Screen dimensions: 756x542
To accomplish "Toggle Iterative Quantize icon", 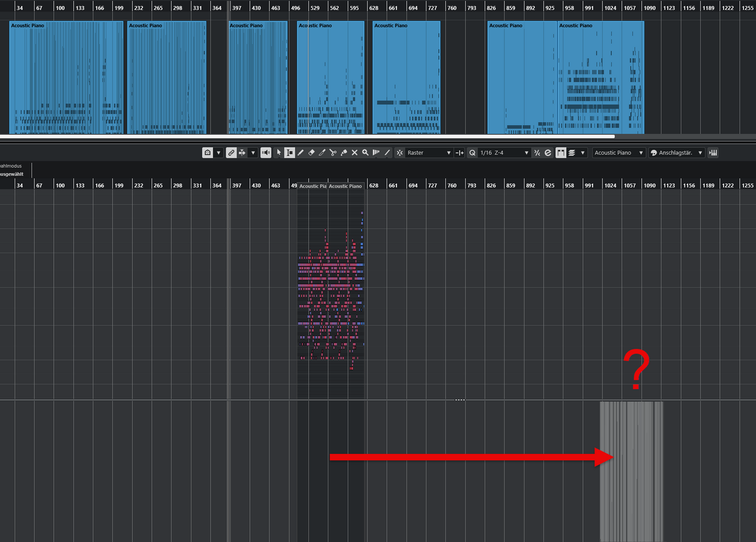I will [x=537, y=152].
